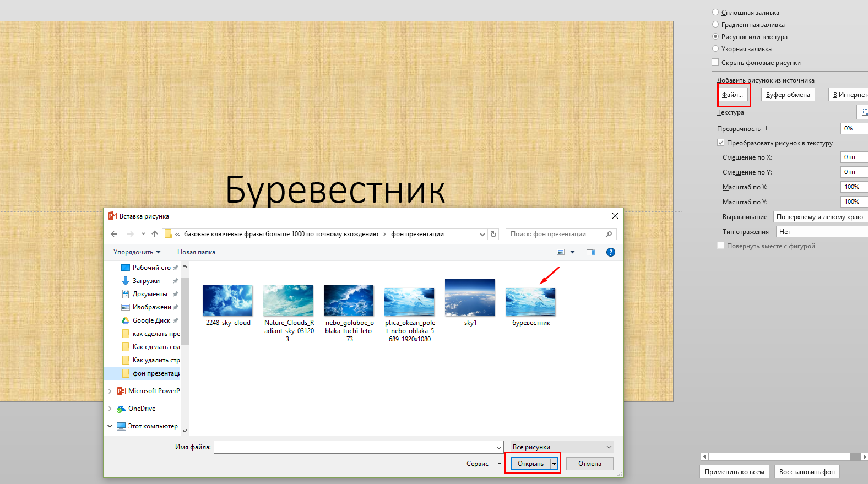868x484 pixels.
Task: Open the help question mark icon
Action: click(610, 252)
